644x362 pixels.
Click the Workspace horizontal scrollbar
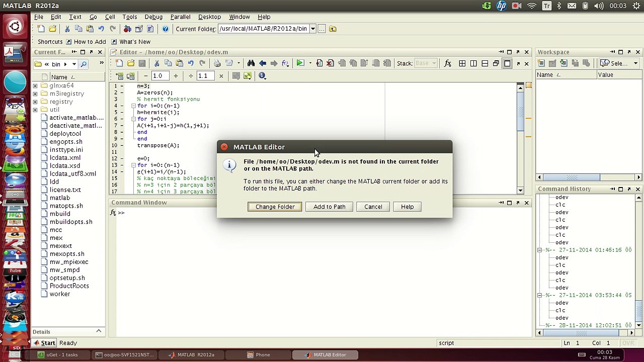589,177
